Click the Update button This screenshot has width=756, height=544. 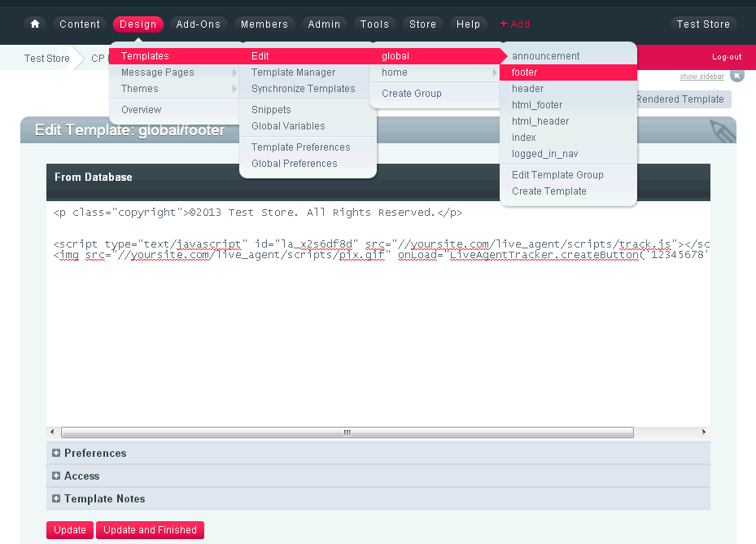69,529
